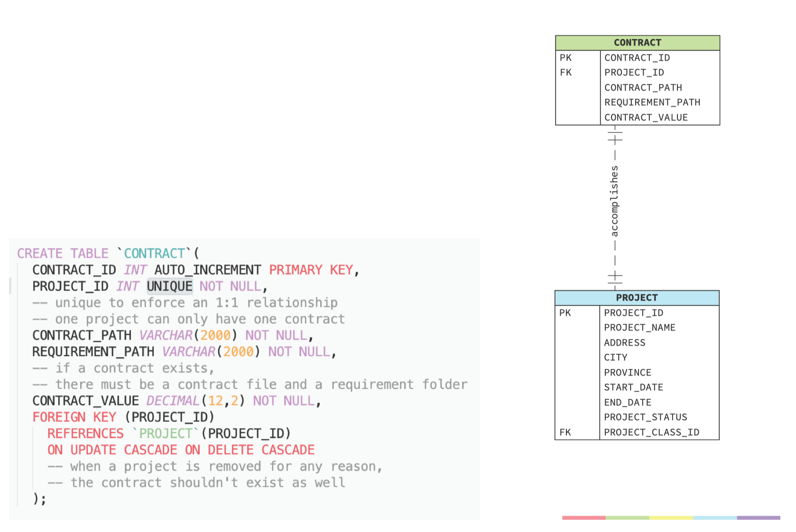Select PROJECT_CLASS_ID row in the PROJECT table
Screen dimensions: 796x532
[x=651, y=432]
